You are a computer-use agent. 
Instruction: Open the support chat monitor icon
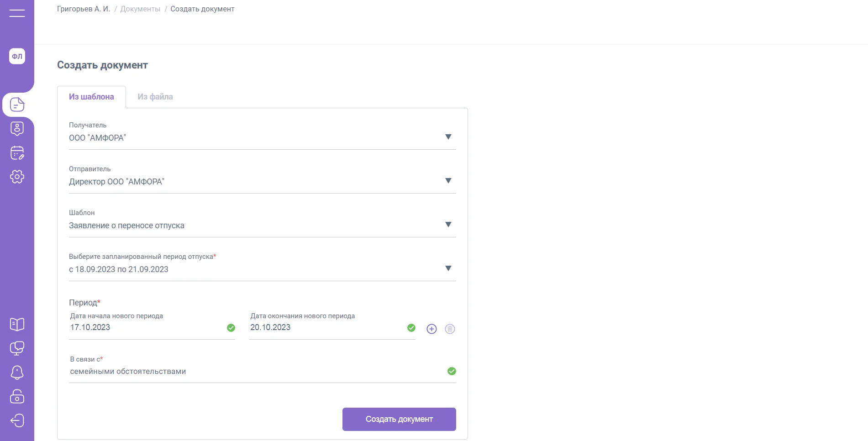17,348
